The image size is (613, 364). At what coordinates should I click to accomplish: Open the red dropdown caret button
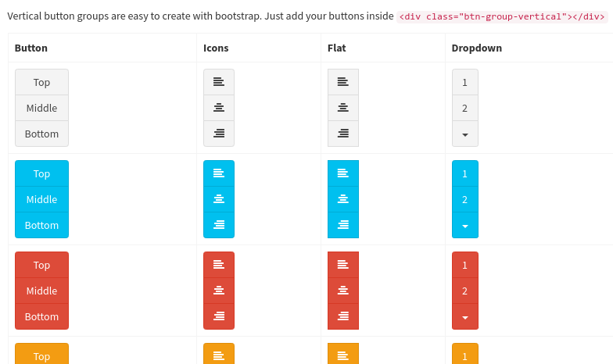pos(465,317)
